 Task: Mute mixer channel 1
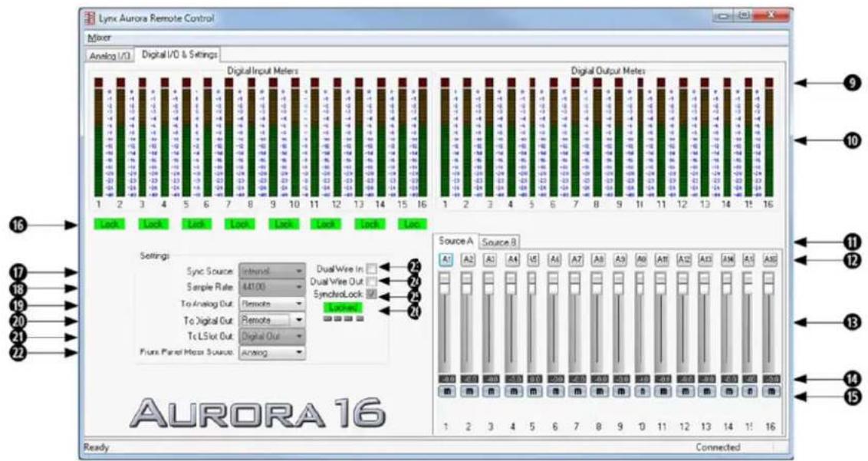tap(447, 392)
